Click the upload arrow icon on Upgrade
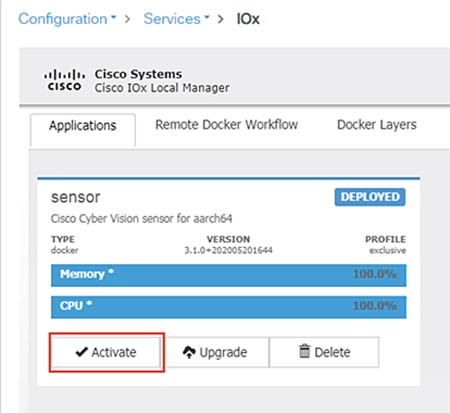The height and width of the screenshot is (413, 450). [189, 352]
